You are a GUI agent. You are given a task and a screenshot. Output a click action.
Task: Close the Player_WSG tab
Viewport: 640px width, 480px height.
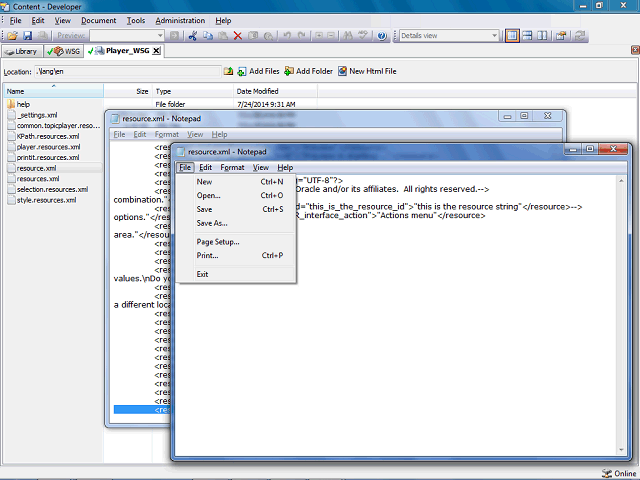click(x=156, y=51)
